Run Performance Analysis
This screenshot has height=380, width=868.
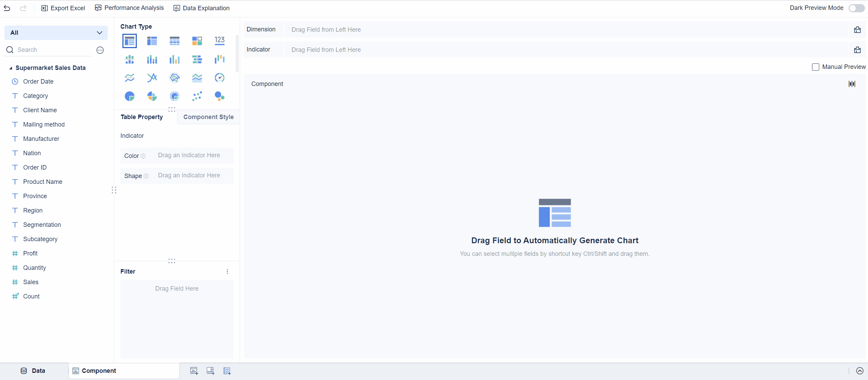129,8
